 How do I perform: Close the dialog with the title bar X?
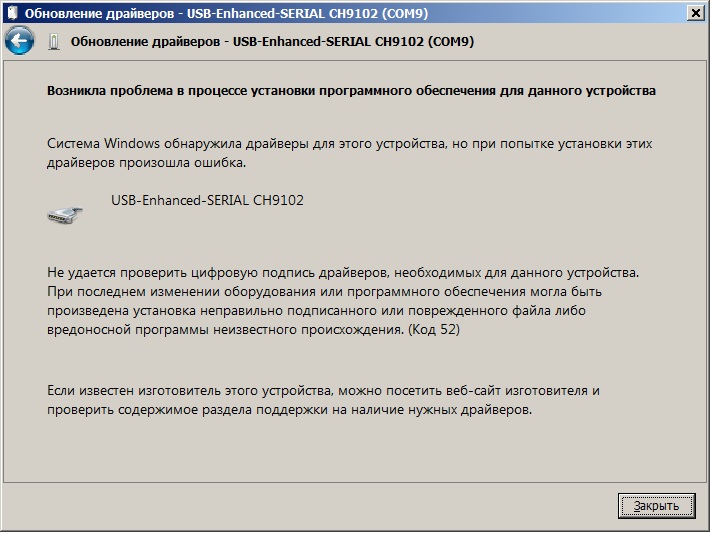[x=695, y=13]
